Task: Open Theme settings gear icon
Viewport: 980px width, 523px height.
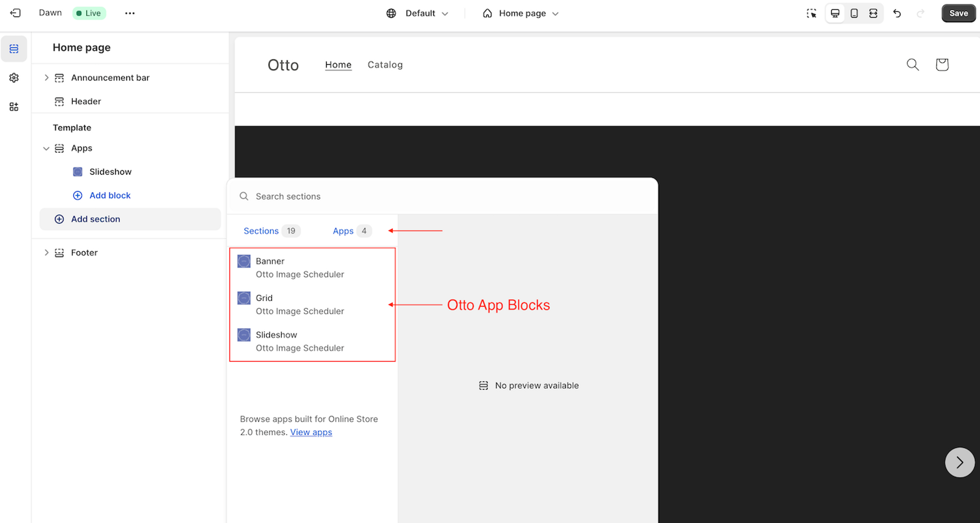Action: coord(14,78)
